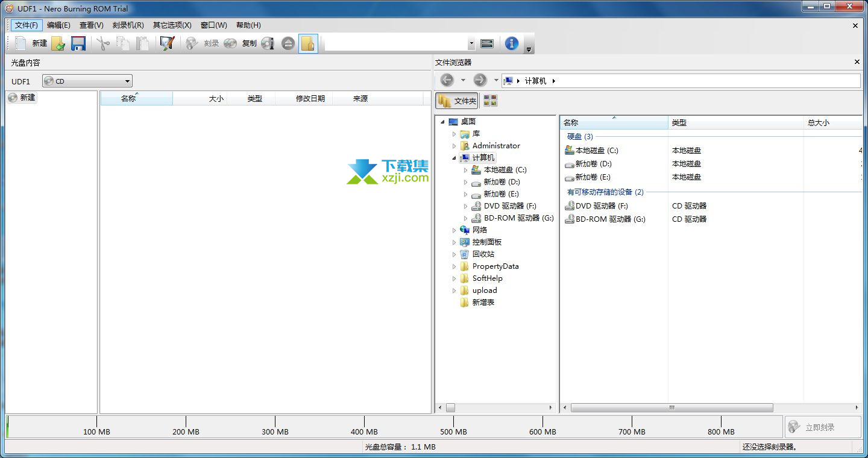Click the copy pages icon in toolbar
Screen dimensions: 868x458
click(x=123, y=43)
